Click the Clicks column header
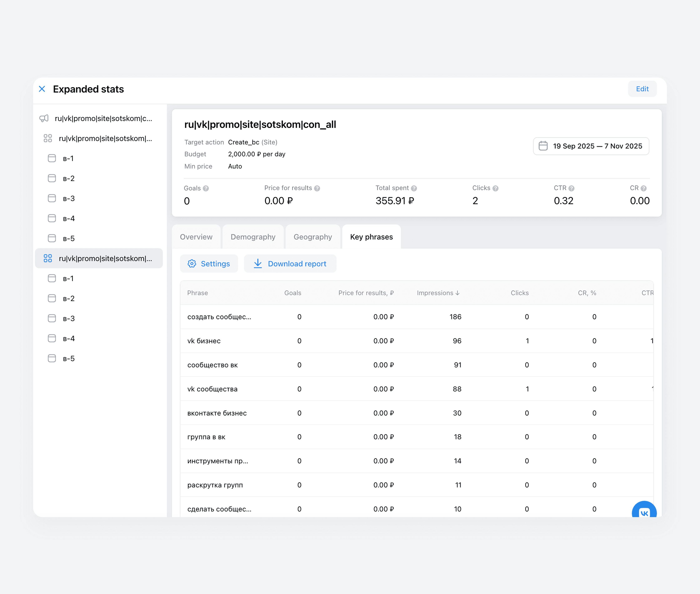Screen dimensions: 700x594 [x=519, y=293]
